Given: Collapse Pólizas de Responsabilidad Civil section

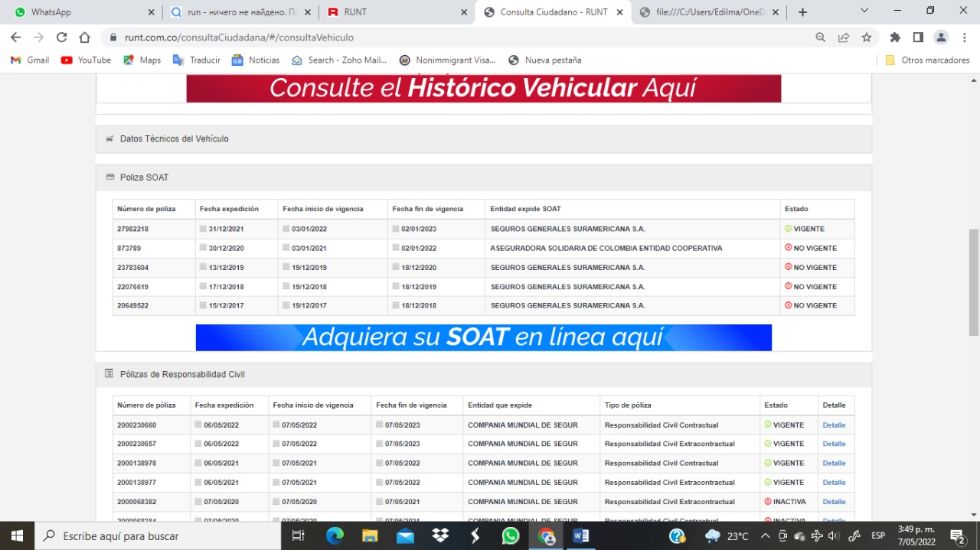Looking at the screenshot, I should [182, 374].
